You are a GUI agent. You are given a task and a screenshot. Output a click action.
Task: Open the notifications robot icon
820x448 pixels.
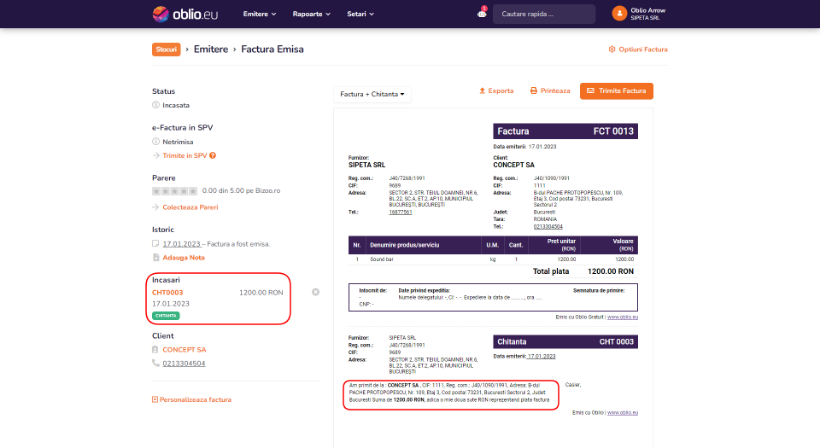click(x=482, y=14)
